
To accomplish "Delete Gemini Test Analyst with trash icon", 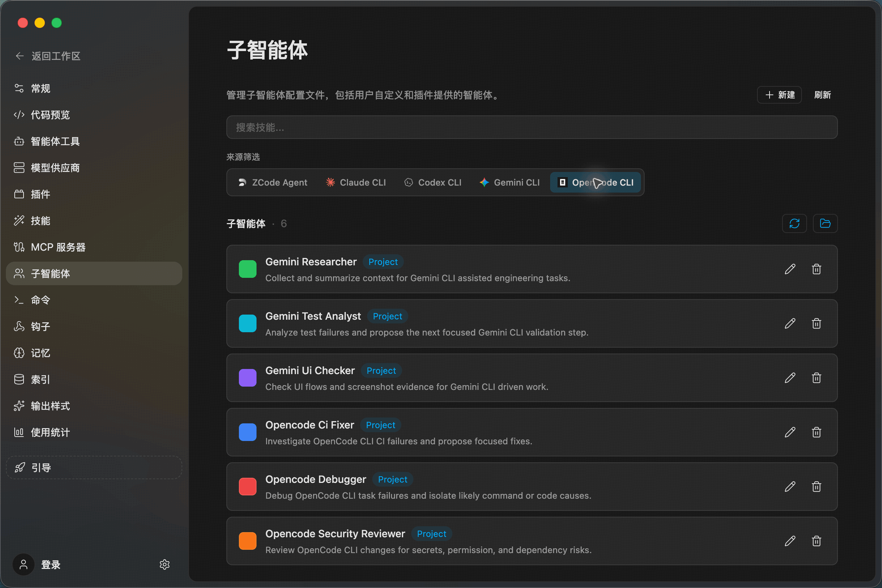I will tap(816, 323).
